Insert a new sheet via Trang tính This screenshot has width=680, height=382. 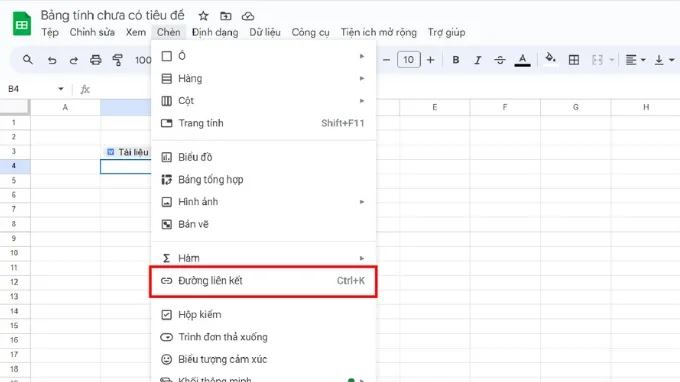click(x=263, y=123)
